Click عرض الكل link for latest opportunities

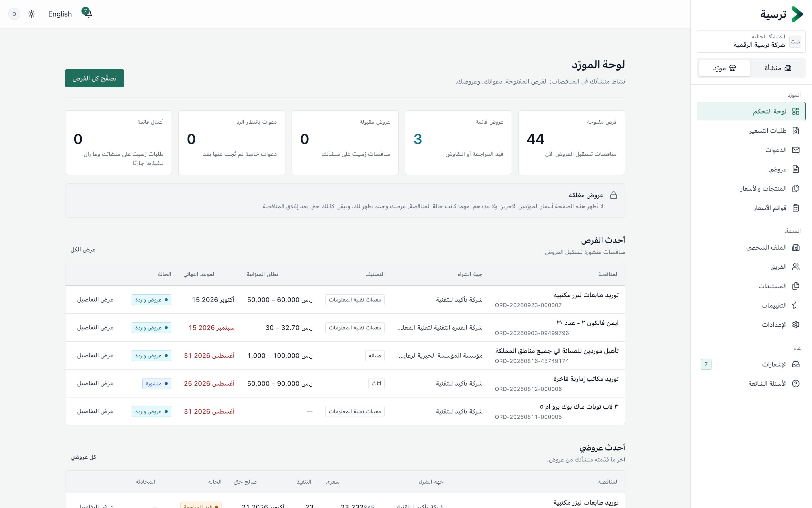tap(83, 250)
